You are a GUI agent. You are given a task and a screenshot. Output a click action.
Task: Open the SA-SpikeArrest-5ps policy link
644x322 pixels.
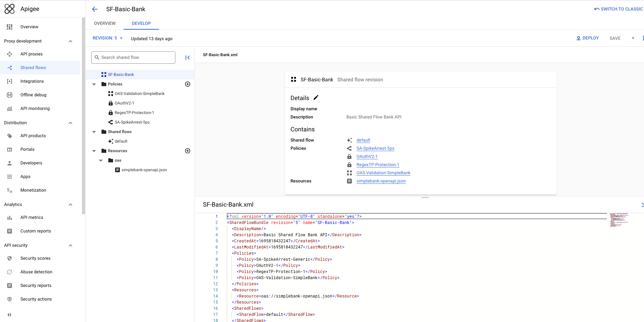[375, 148]
